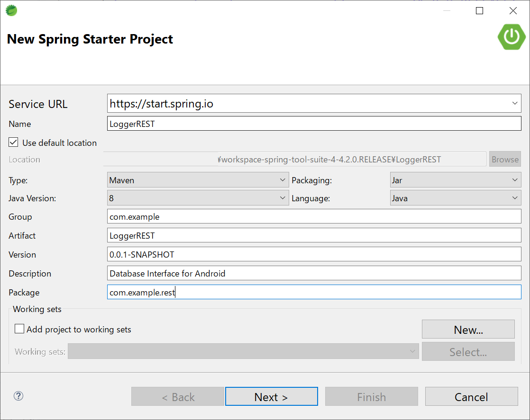Click the disabled Working sets combo box

(243, 351)
